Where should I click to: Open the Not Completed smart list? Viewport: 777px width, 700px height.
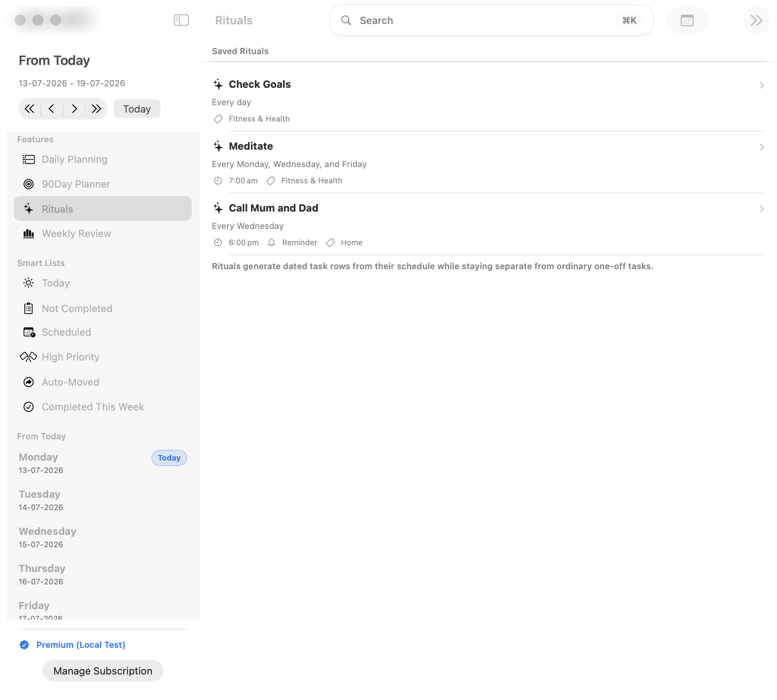point(103,309)
